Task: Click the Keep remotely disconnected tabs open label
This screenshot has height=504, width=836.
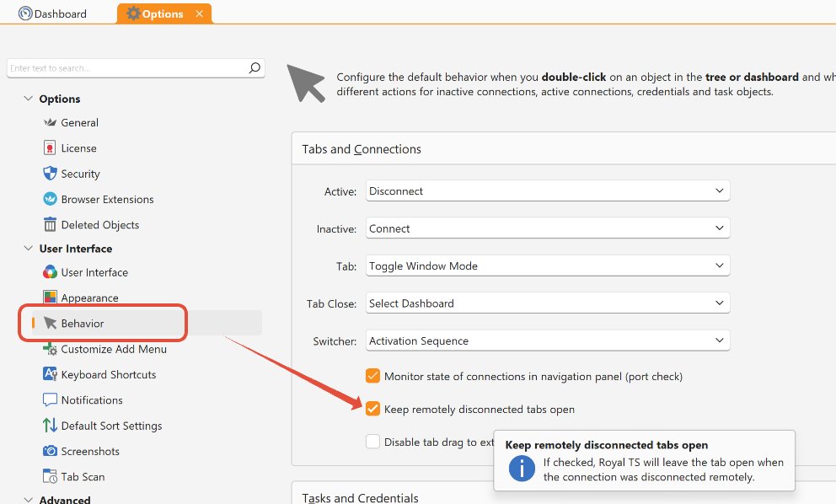Action: 480,409
